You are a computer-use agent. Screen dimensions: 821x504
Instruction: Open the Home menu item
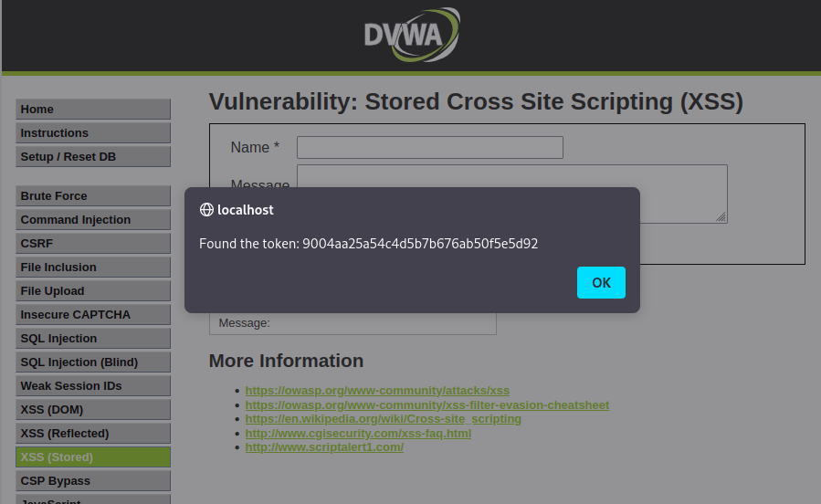click(92, 109)
